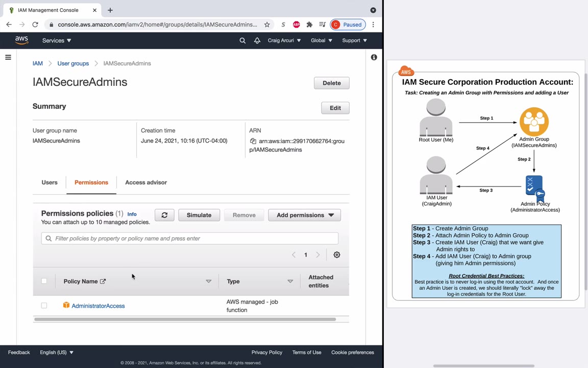Image resolution: width=588 pixels, height=368 pixels.
Task: Open the media control playlist icon
Action: tap(322, 25)
